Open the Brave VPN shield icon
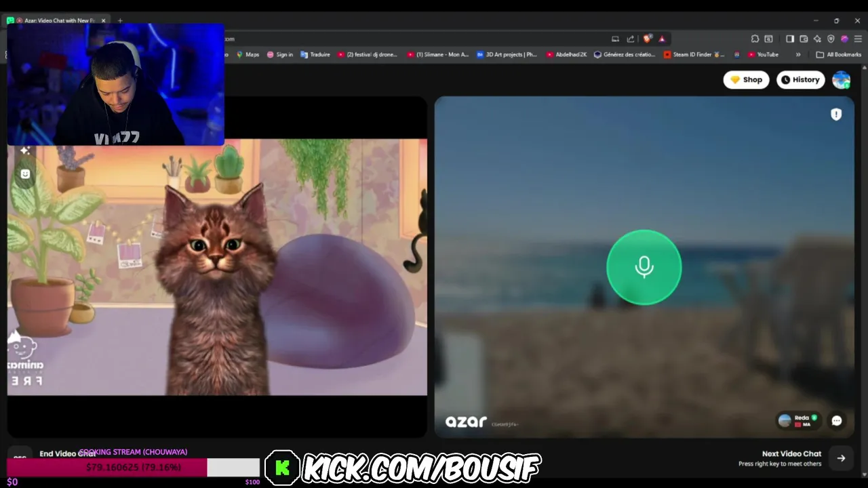The width and height of the screenshot is (868, 488). 831,39
